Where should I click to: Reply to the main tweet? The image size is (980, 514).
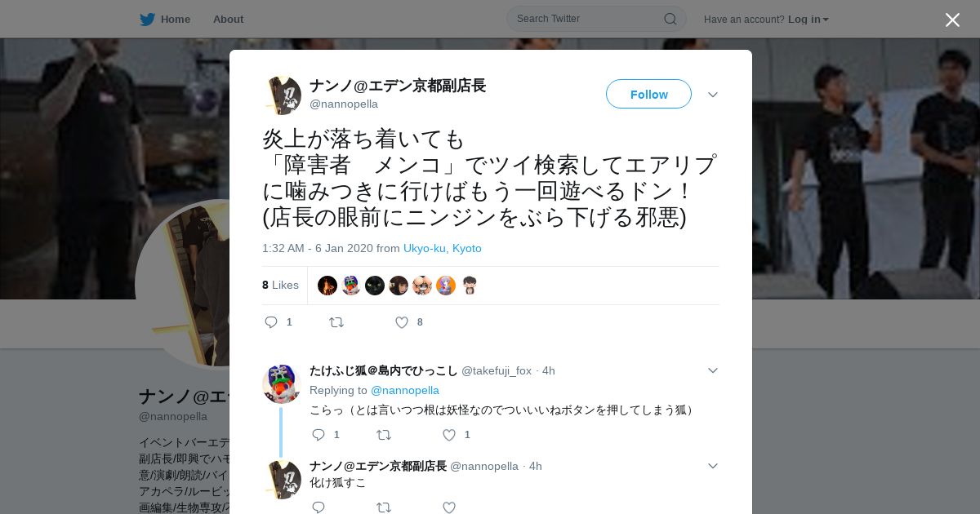click(271, 322)
